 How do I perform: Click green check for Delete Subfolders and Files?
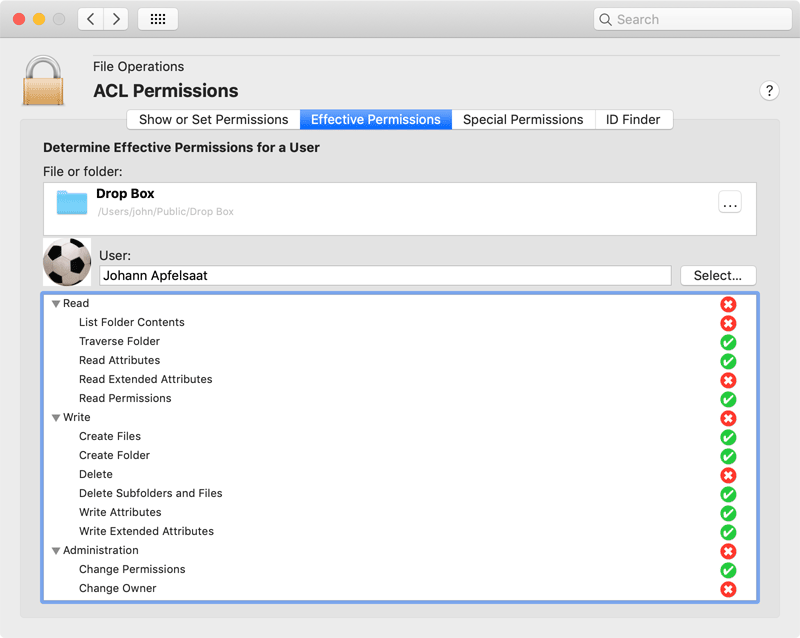point(728,494)
